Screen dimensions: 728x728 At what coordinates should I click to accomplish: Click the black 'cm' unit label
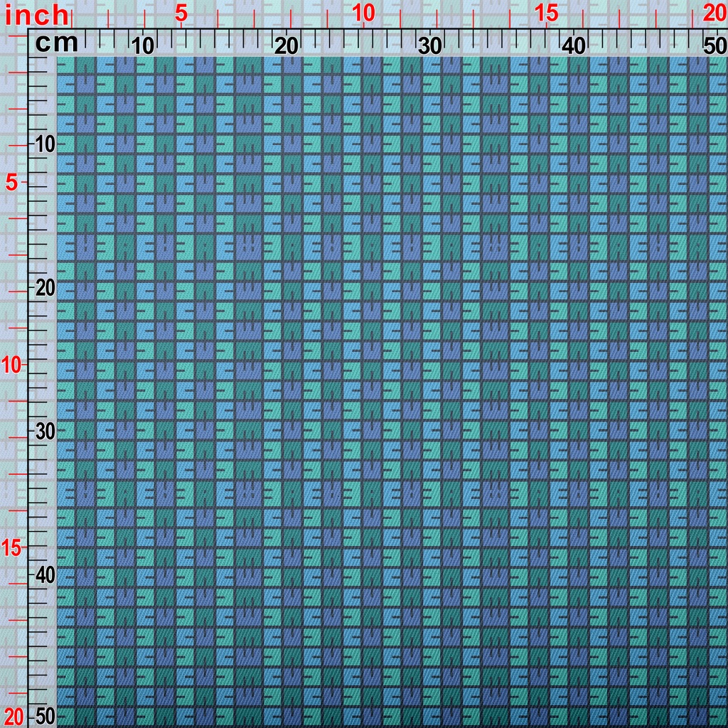(57, 43)
